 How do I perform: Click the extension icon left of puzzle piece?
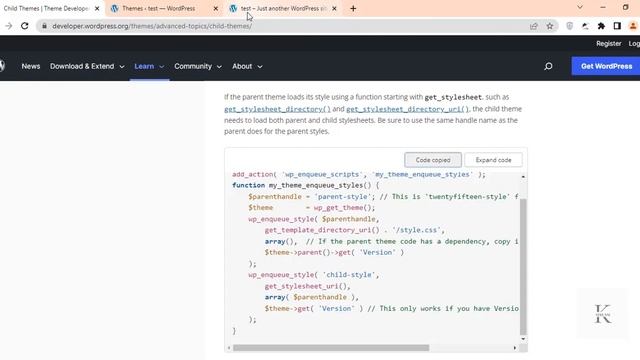pyautogui.click(x=585, y=26)
